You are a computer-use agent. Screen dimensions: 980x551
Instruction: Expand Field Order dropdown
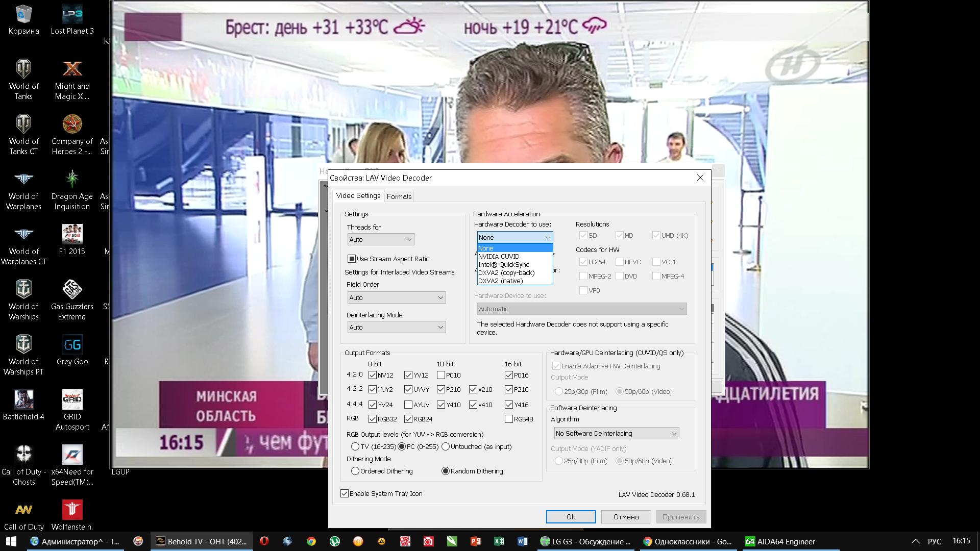coord(396,297)
